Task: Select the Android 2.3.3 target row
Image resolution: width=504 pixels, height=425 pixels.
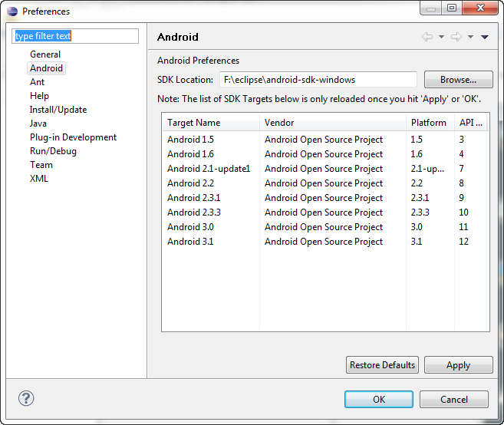Action: (325, 212)
